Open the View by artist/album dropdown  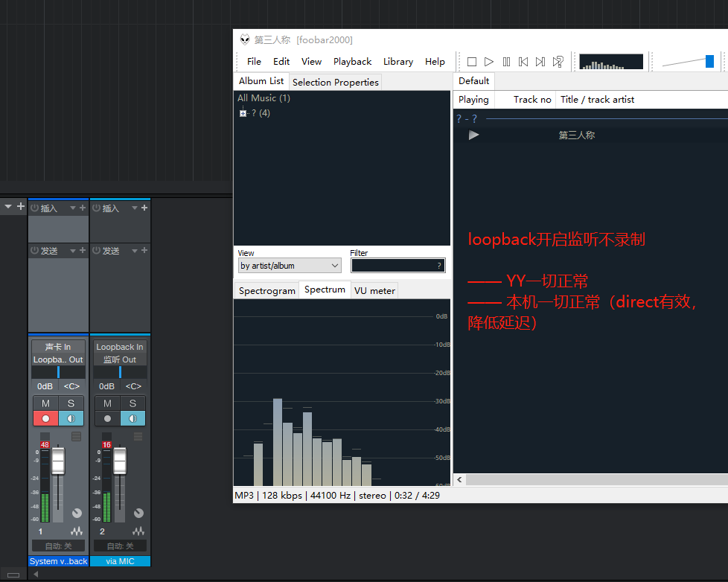[289, 266]
